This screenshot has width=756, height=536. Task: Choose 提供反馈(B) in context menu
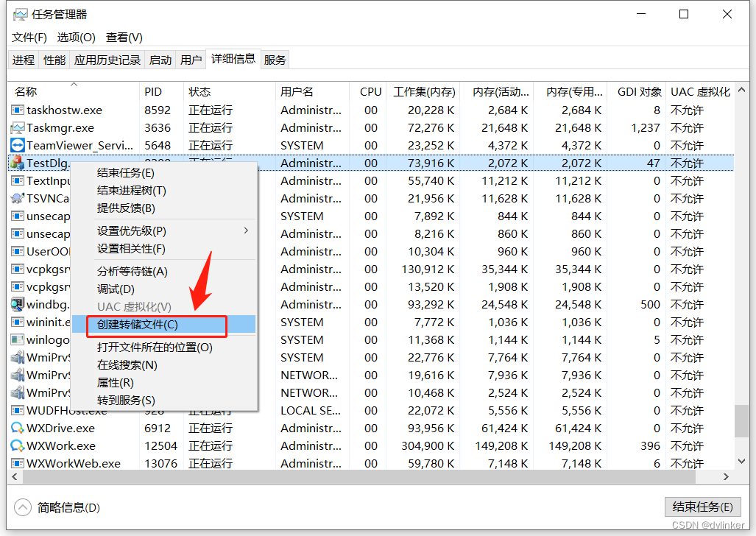tap(163, 208)
